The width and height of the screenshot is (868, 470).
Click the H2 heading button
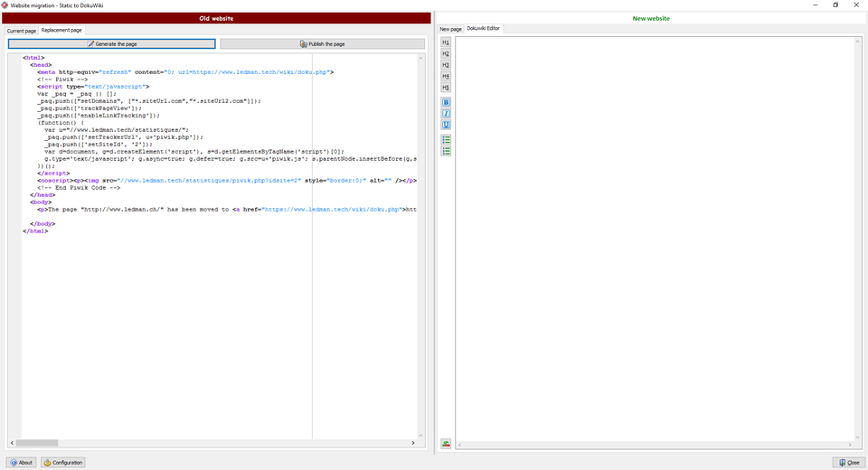(x=446, y=54)
